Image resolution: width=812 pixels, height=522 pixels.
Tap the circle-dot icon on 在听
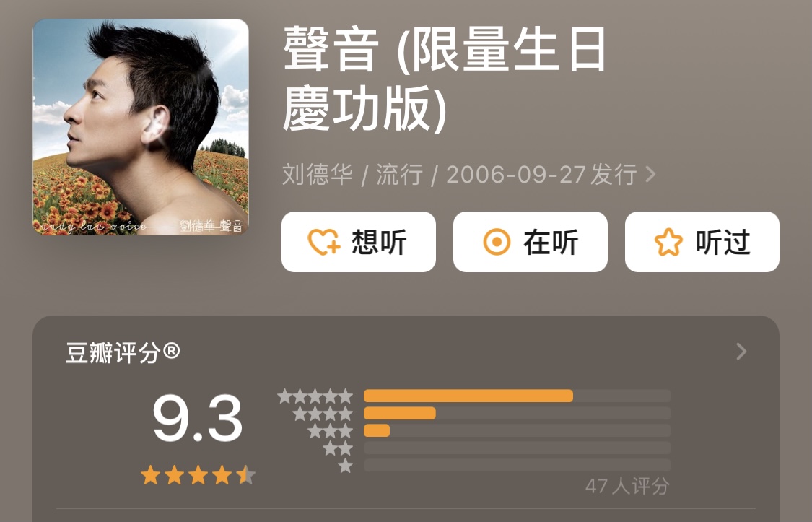(x=497, y=242)
